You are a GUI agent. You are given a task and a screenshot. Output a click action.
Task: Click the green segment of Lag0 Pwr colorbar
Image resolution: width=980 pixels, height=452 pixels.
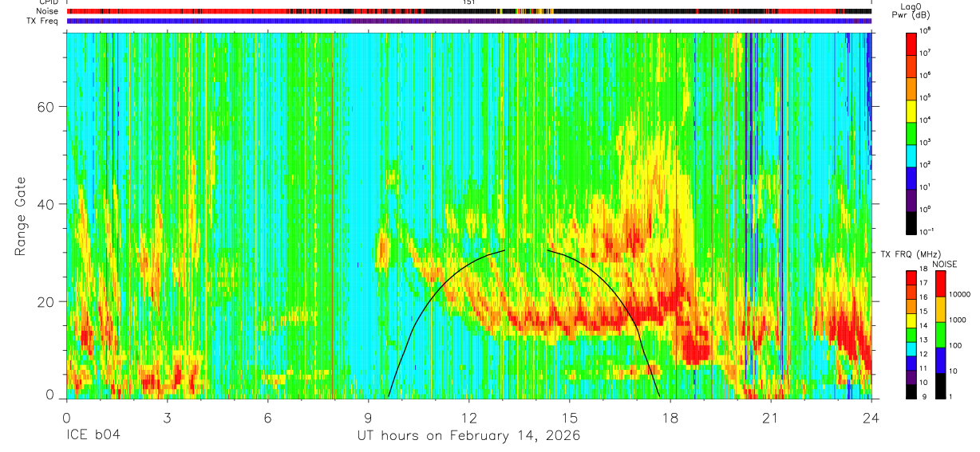point(911,135)
